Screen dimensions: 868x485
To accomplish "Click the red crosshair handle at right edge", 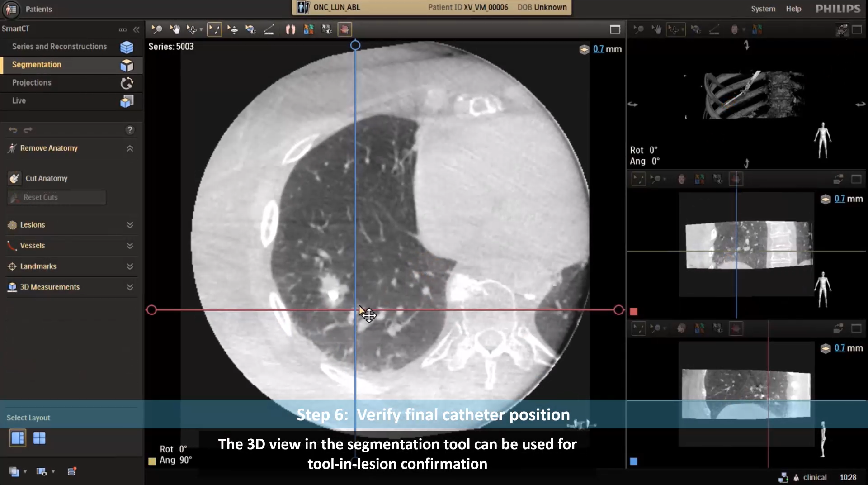I will click(618, 310).
